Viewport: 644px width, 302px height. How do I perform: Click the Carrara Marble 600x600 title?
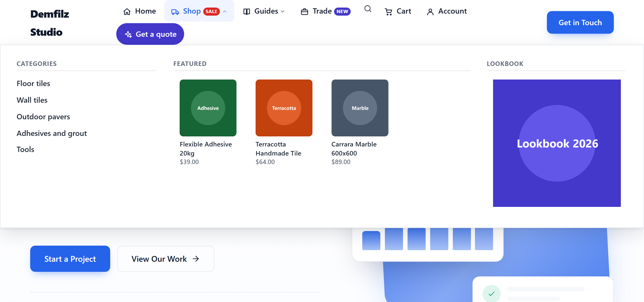354,149
